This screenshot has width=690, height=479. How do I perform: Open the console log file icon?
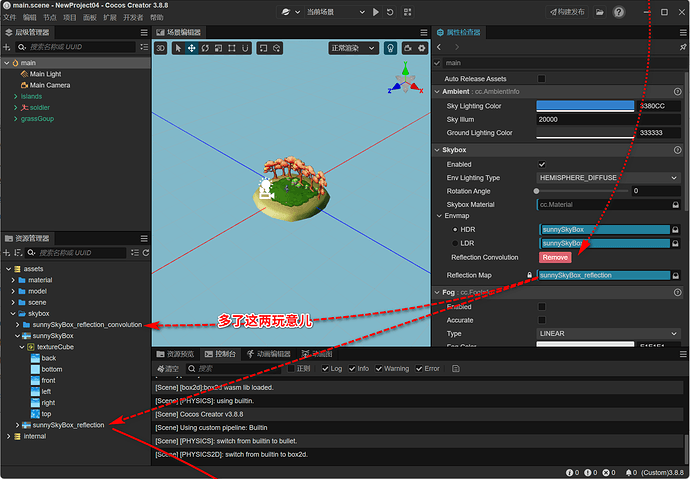(x=456, y=369)
